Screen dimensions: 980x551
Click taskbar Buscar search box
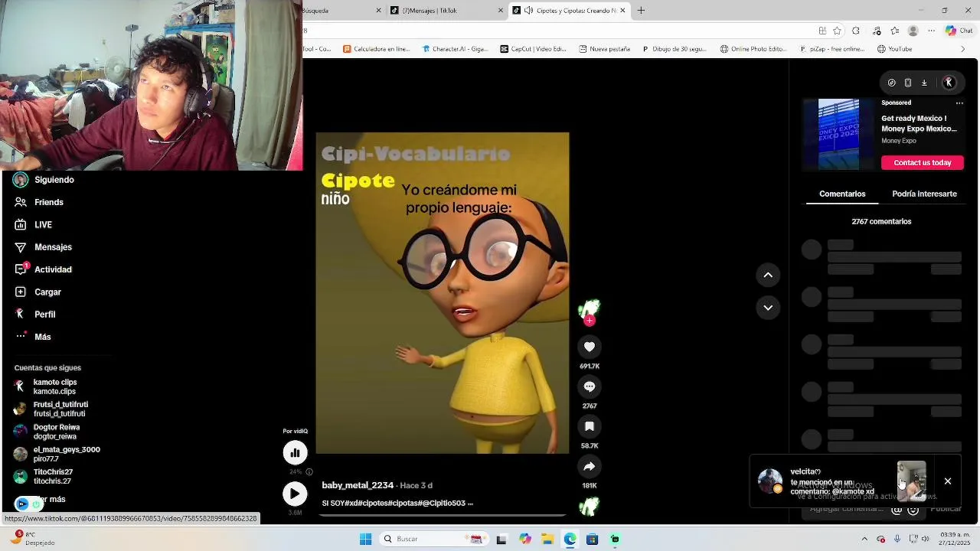click(x=433, y=539)
